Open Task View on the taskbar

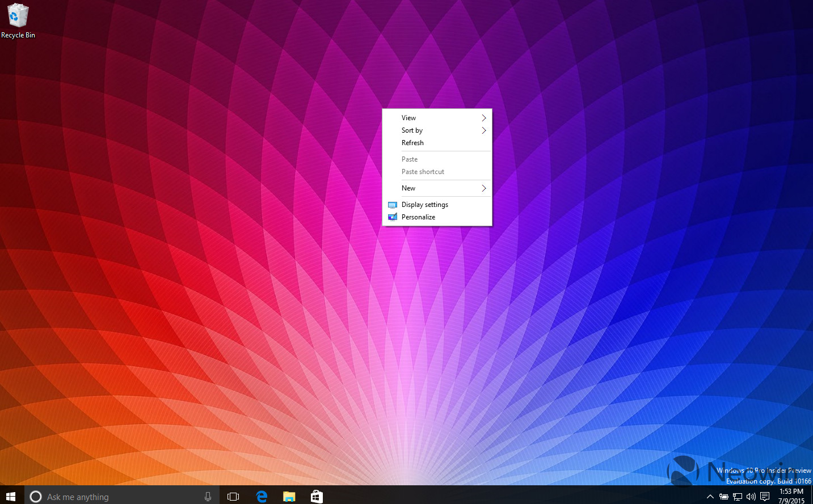(x=233, y=497)
